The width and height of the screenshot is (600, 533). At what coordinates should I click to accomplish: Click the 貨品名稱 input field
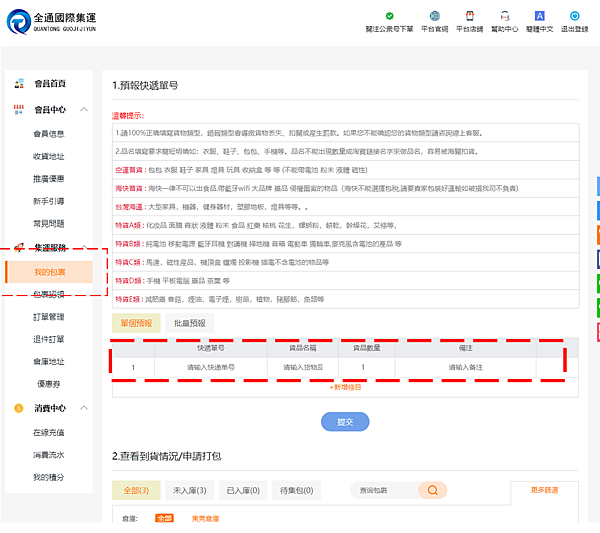pyautogui.click(x=302, y=367)
